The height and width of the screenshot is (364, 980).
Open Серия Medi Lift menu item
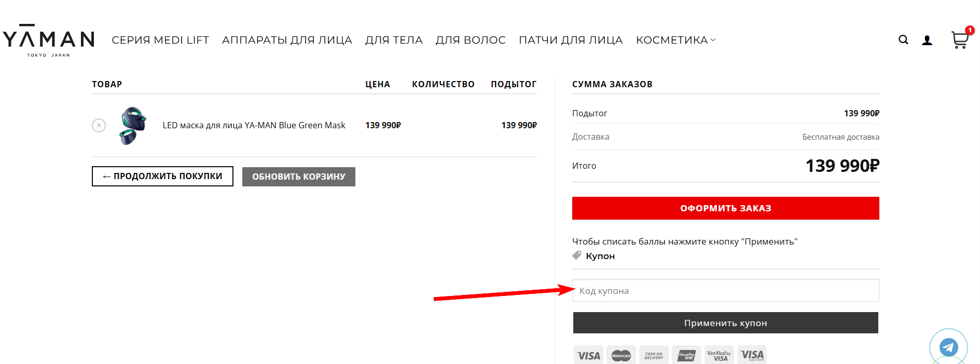[x=160, y=40]
